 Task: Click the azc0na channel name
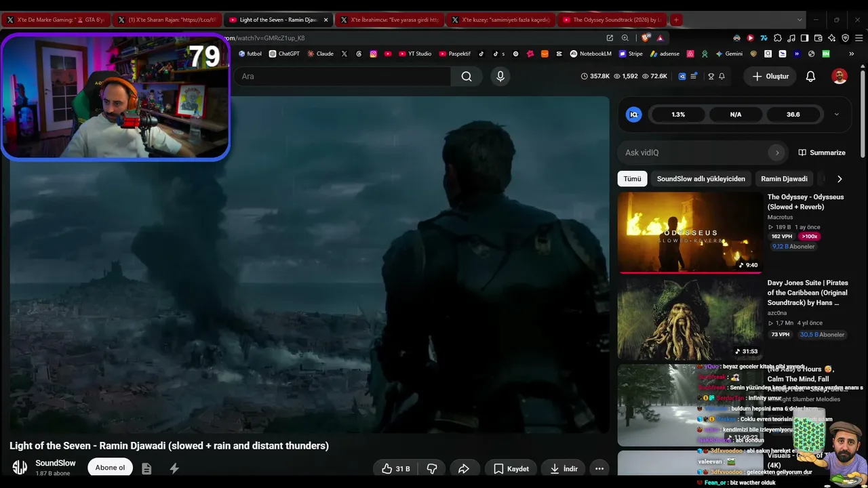(777, 313)
